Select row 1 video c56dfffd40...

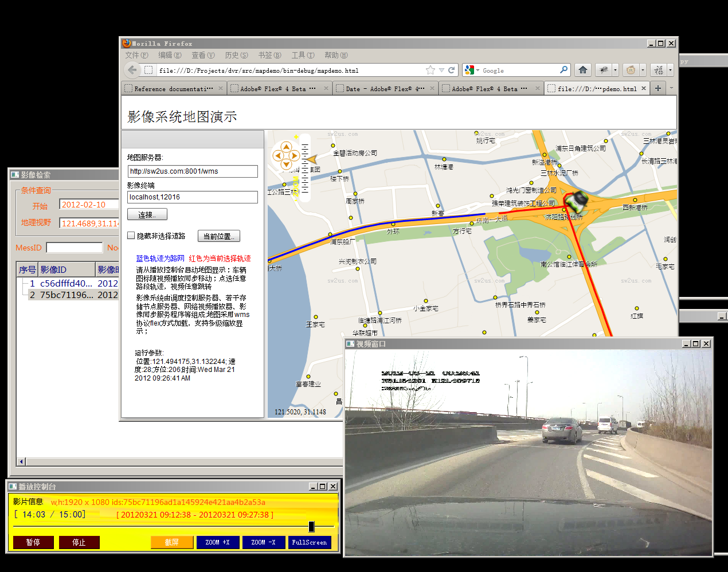[x=73, y=283]
